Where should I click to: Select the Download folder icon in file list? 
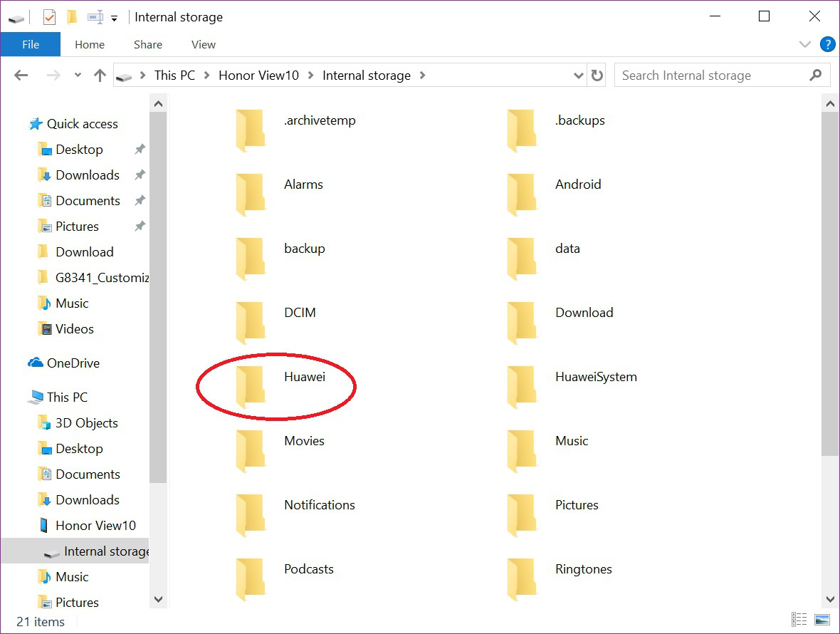pyautogui.click(x=522, y=323)
